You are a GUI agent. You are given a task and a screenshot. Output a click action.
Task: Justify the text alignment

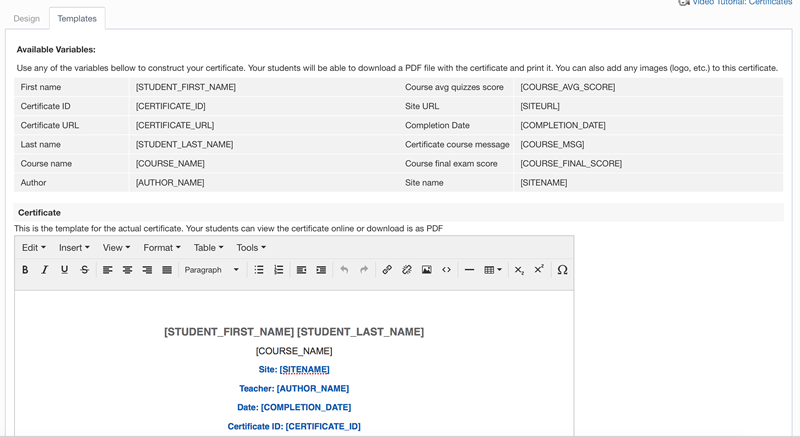(167, 270)
